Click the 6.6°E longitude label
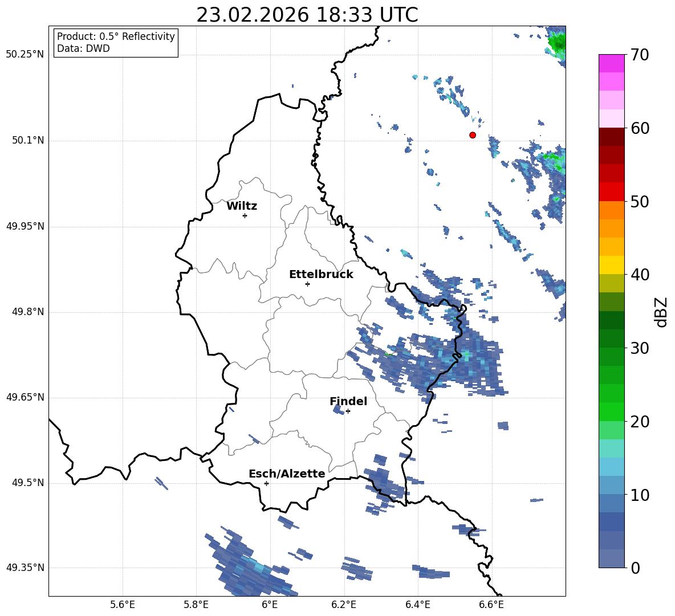 point(491,605)
